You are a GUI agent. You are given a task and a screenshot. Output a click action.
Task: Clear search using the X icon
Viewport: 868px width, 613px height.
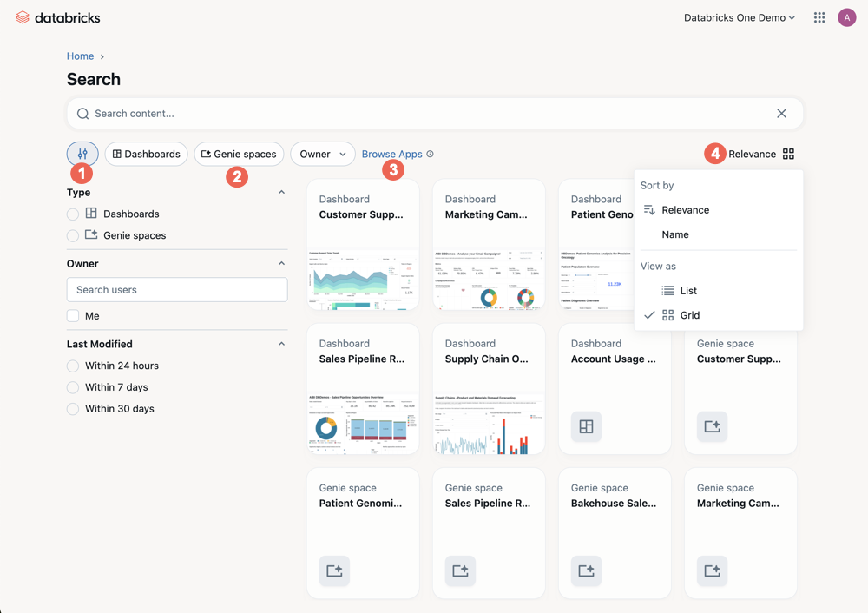pyautogui.click(x=781, y=113)
